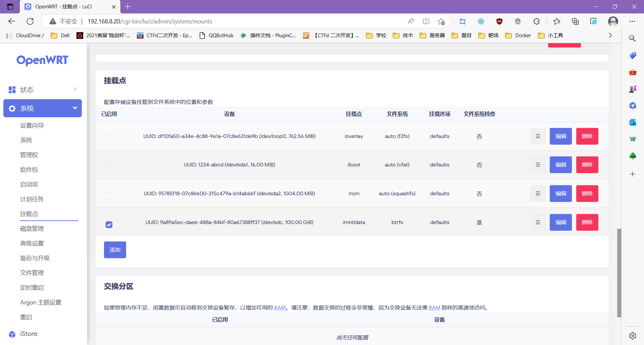Delete the /mnt/data mount entry
The height and width of the screenshot is (345, 644).
tap(587, 222)
